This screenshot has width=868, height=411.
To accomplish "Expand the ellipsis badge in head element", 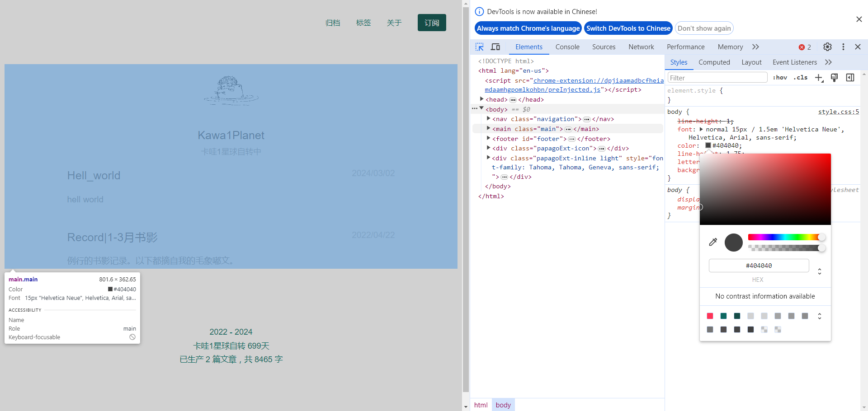I will (x=513, y=100).
